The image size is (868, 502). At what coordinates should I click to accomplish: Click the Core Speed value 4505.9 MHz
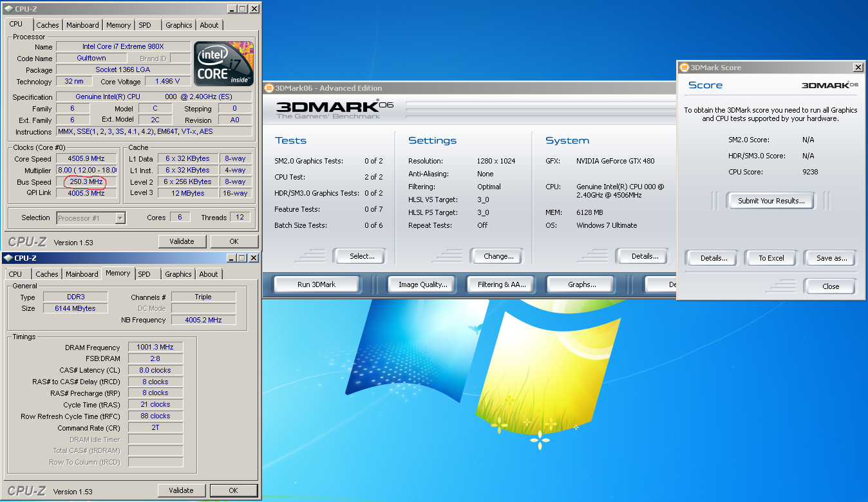[x=86, y=158]
